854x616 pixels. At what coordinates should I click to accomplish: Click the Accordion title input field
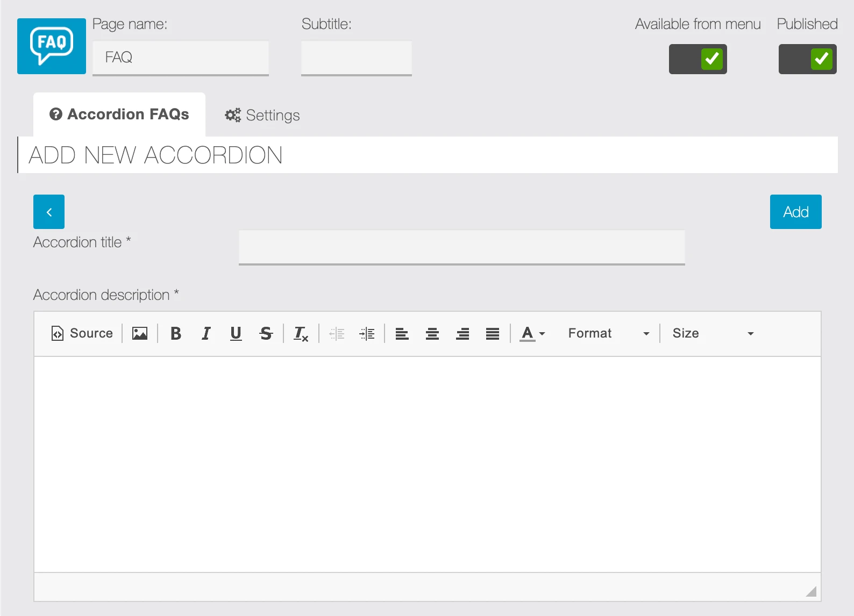tap(461, 247)
